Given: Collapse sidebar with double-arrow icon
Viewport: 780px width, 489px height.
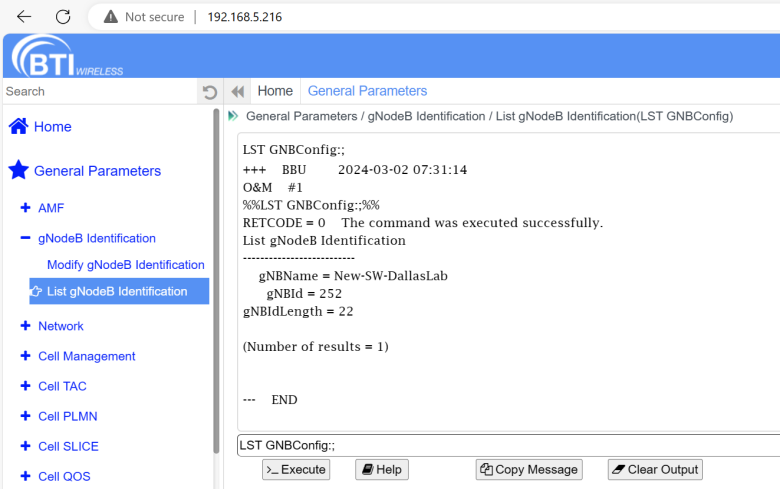Looking at the screenshot, I should 237,91.
